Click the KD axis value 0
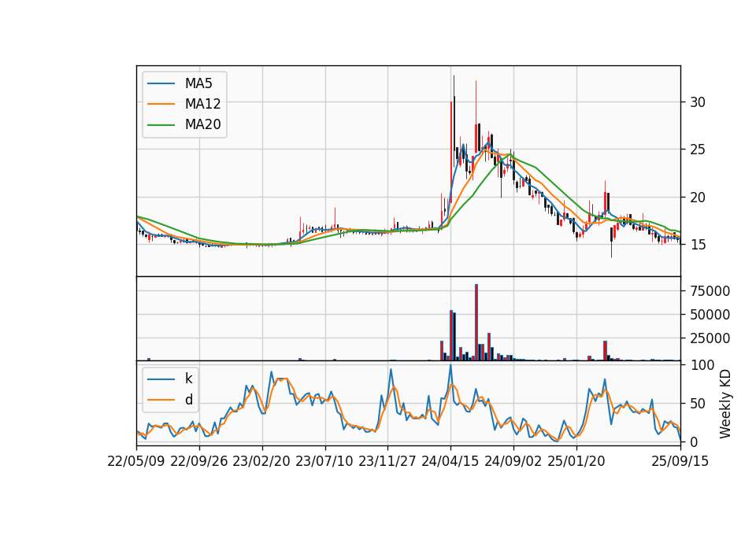756x543 pixels. click(x=694, y=441)
